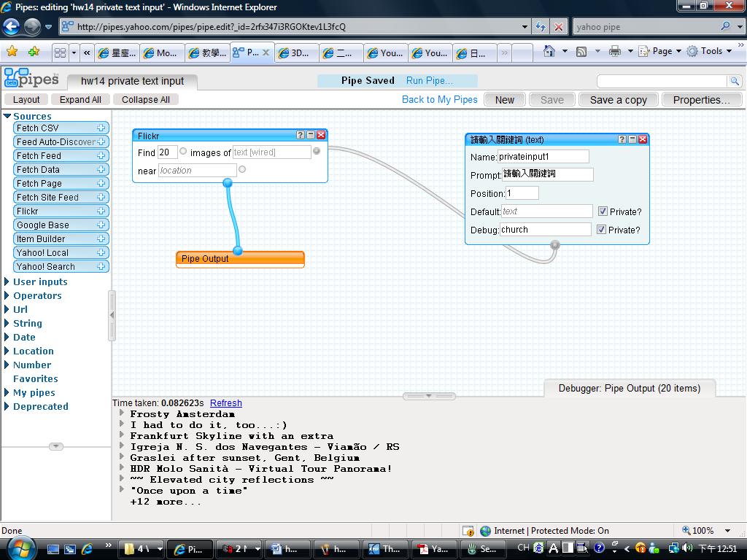Click the Print icon
This screenshot has height=560, width=747.
(x=615, y=51)
